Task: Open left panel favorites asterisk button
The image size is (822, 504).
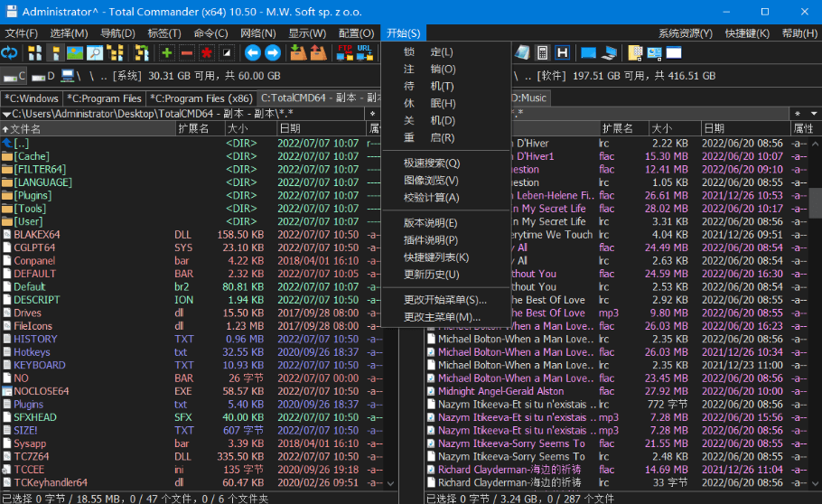Action: 372,113
